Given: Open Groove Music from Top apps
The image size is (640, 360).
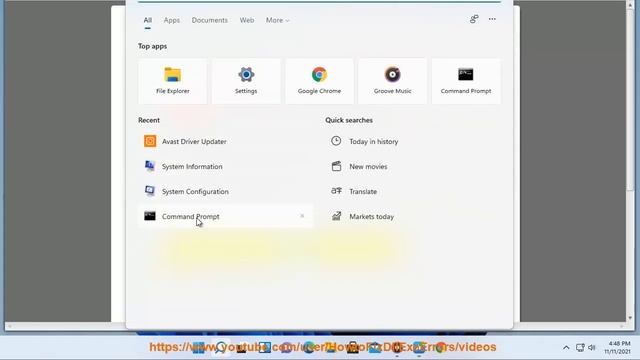Looking at the screenshot, I should click(393, 81).
